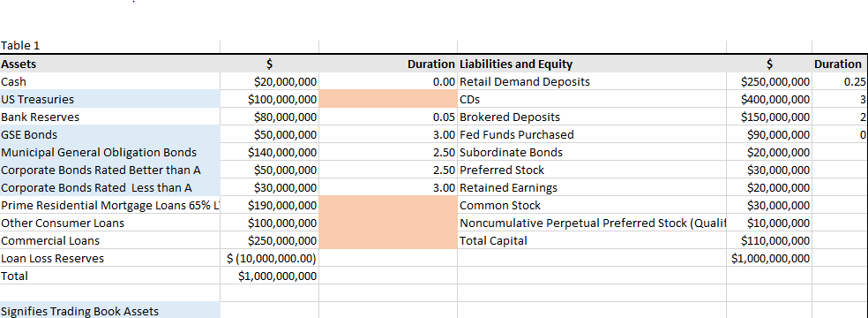
Task: Select the liabilities total $1,000,000,000 cell
Action: [x=769, y=259]
